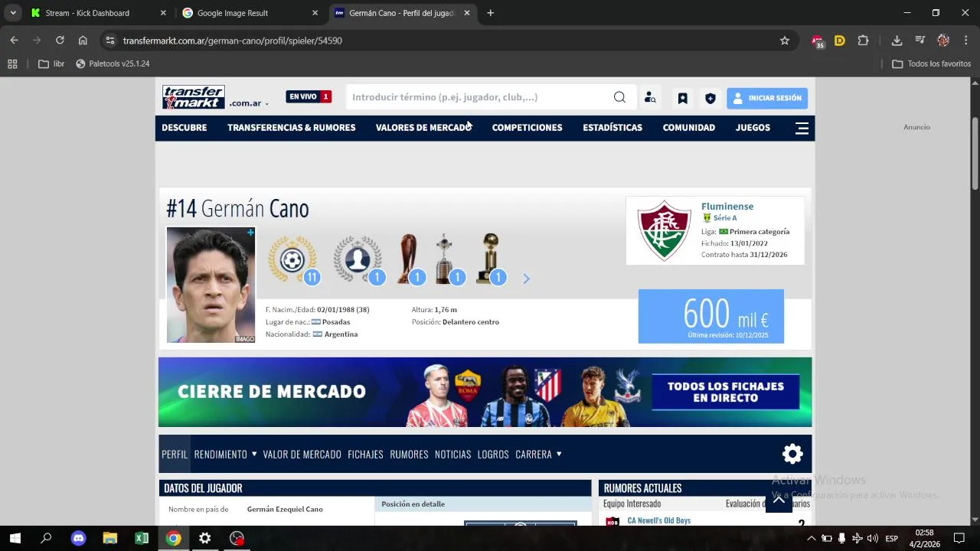Select the NOTICIAS tab
Viewport: 980px width, 551px height.
tap(452, 455)
